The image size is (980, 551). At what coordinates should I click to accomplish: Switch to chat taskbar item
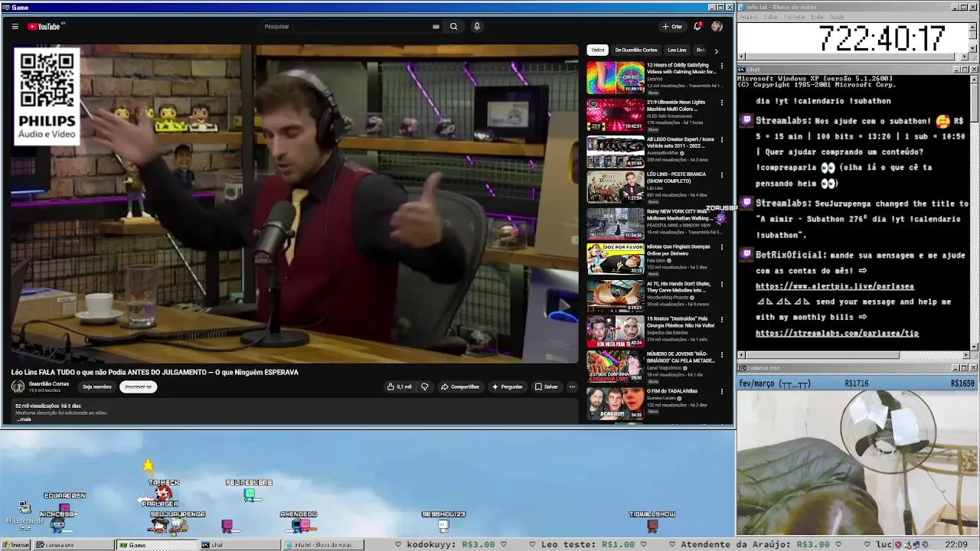tap(239, 545)
